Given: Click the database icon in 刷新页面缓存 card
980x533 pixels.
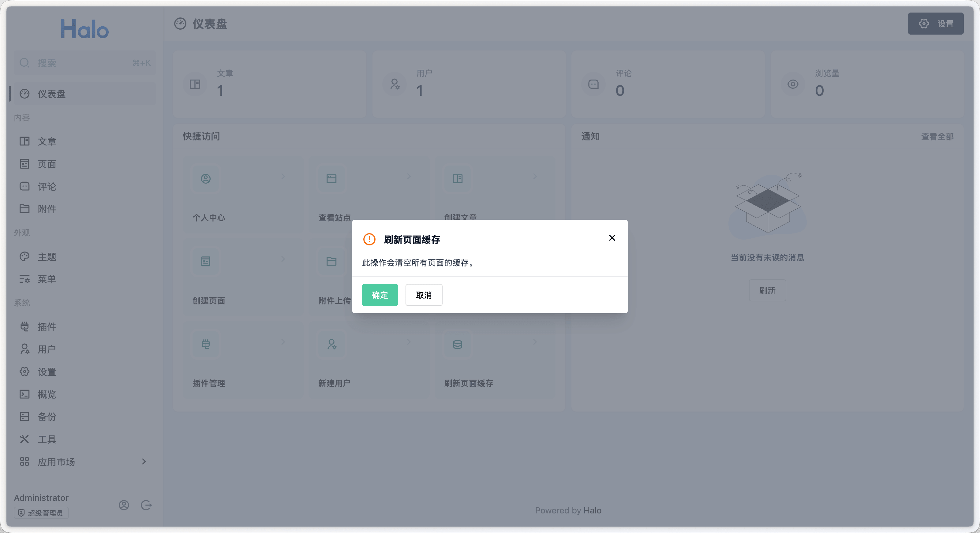Looking at the screenshot, I should (x=457, y=344).
